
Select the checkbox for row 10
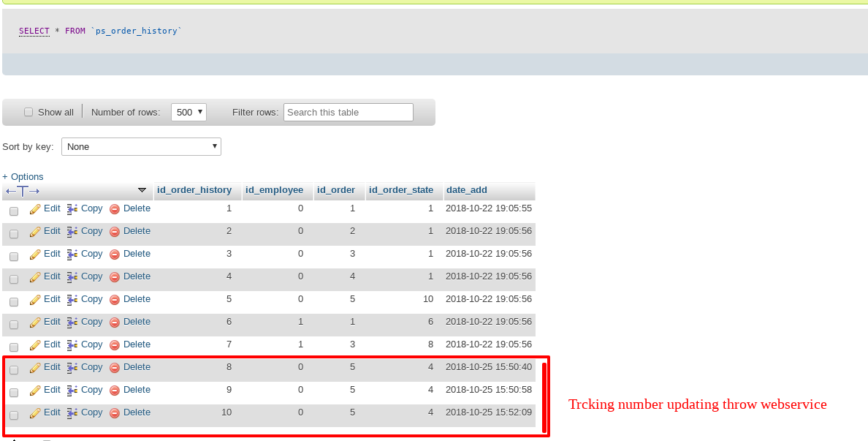coord(14,415)
